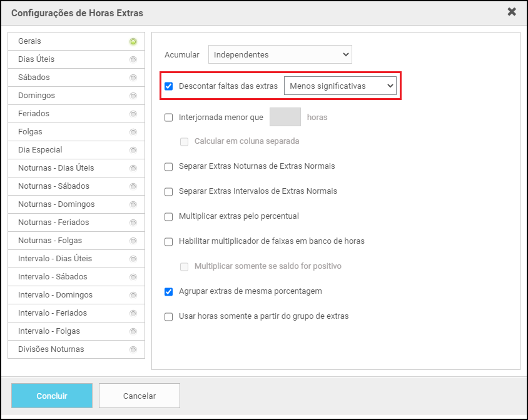
Task: Check Separar Extras Noturnas de Extras Normais
Action: coord(169,167)
